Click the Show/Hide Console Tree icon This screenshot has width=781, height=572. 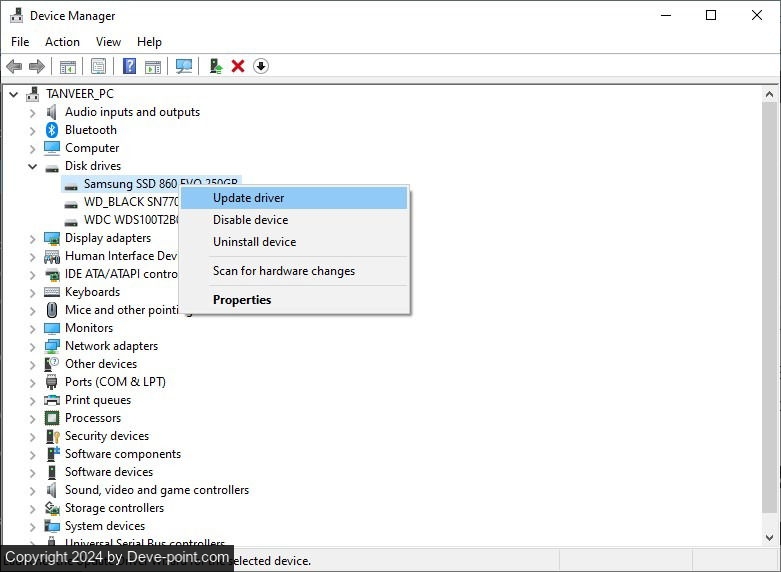click(x=67, y=66)
